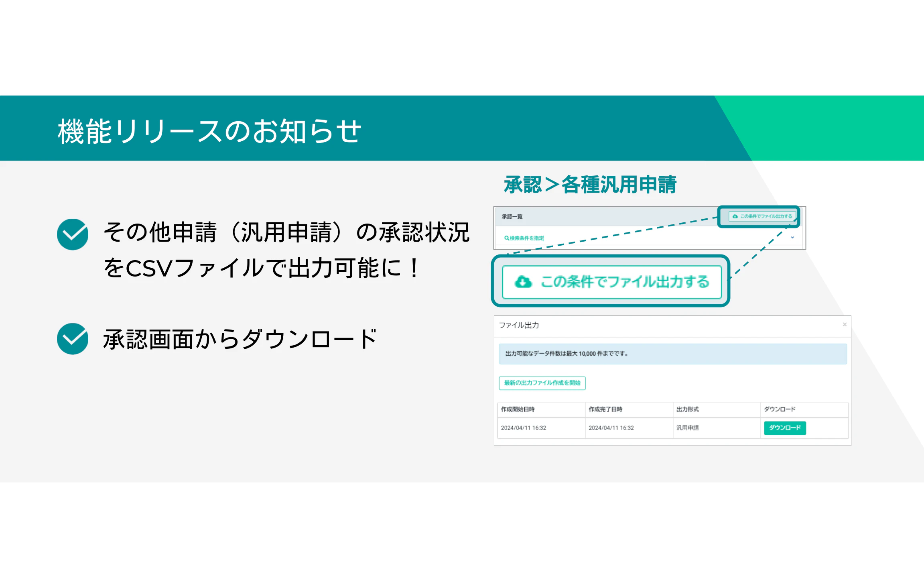The width and height of the screenshot is (924, 578).
Task: Click the checkmark icon beside 承認画面からダウンロード
Action: (x=73, y=339)
